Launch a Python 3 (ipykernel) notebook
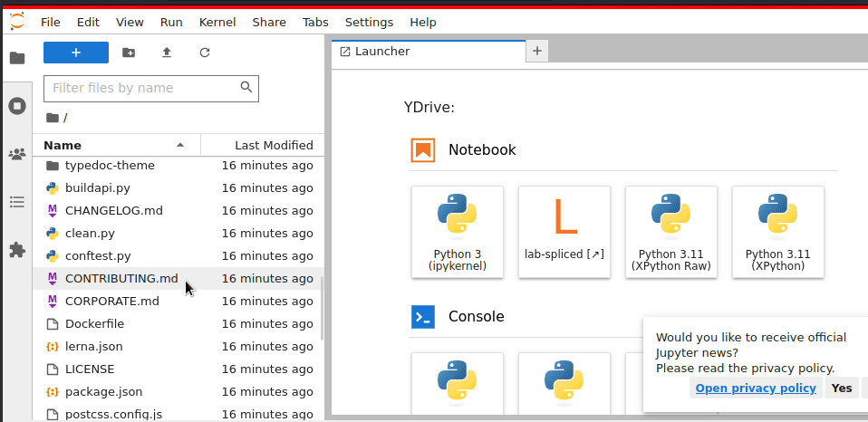868x422 pixels. (458, 232)
